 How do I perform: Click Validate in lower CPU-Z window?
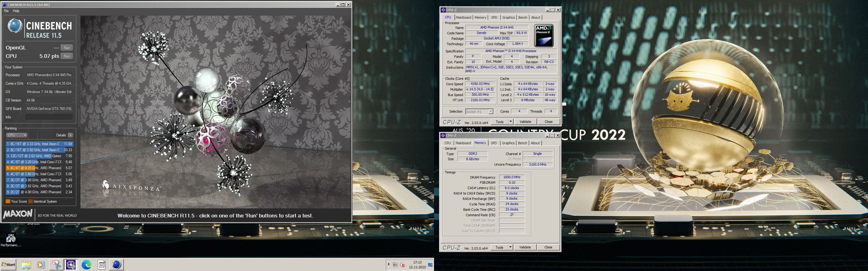pyautogui.click(x=525, y=248)
